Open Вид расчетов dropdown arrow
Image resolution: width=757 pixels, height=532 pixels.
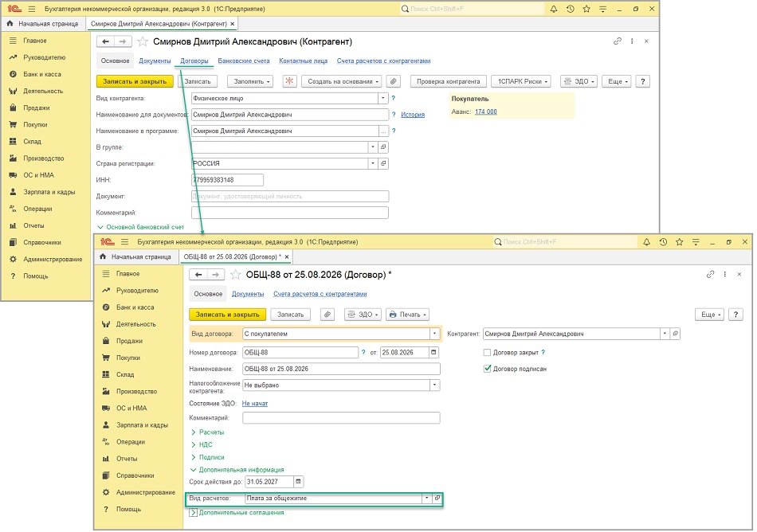427,499
